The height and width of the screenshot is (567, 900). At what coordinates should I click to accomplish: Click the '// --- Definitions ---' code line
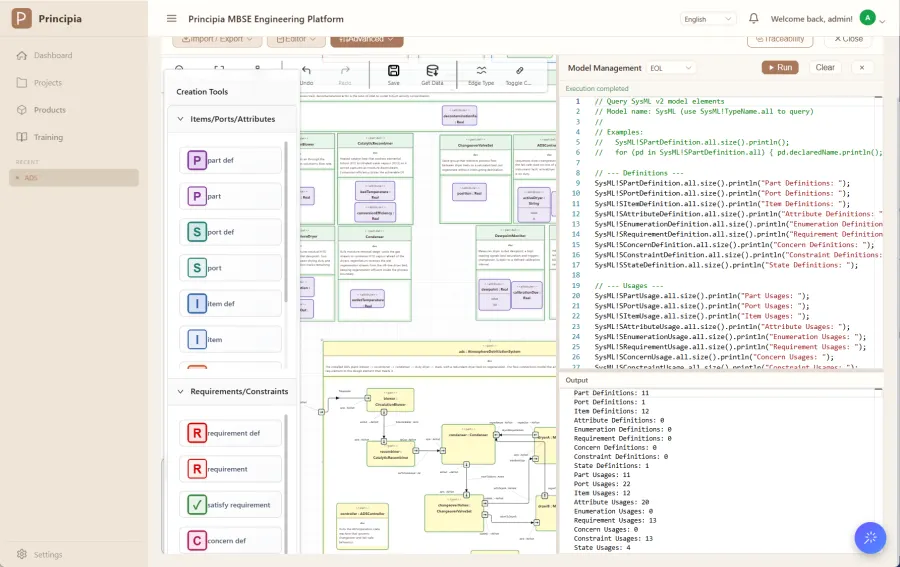click(x=639, y=173)
